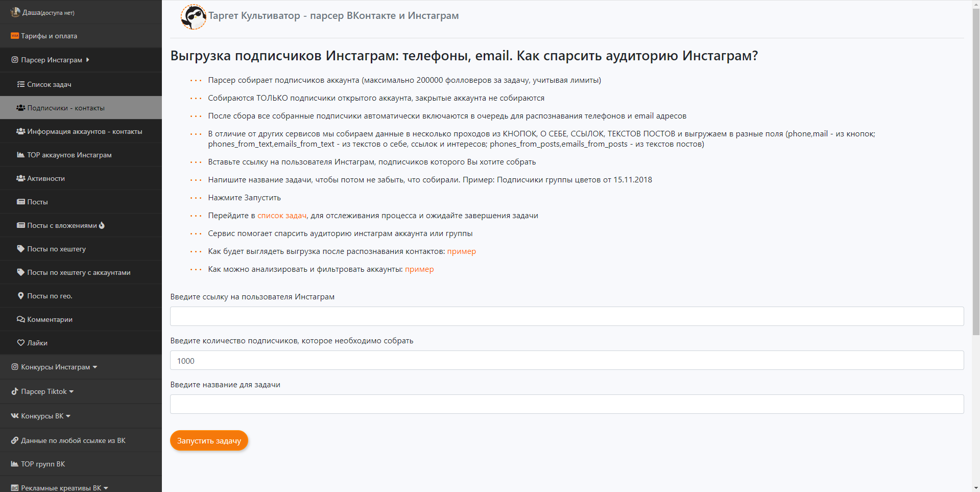The width and height of the screenshot is (980, 492).
Task: Open the пример link for contact export
Action: pos(462,251)
